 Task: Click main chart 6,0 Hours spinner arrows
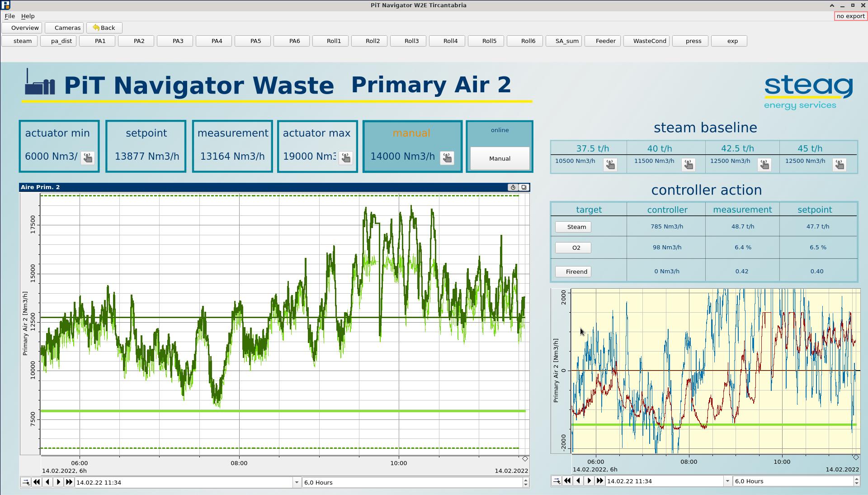click(525, 482)
